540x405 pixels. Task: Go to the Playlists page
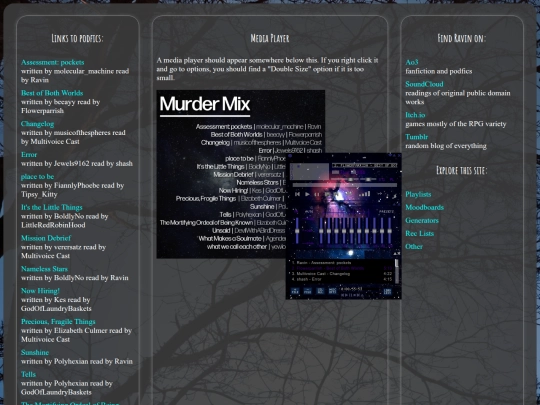(418, 195)
